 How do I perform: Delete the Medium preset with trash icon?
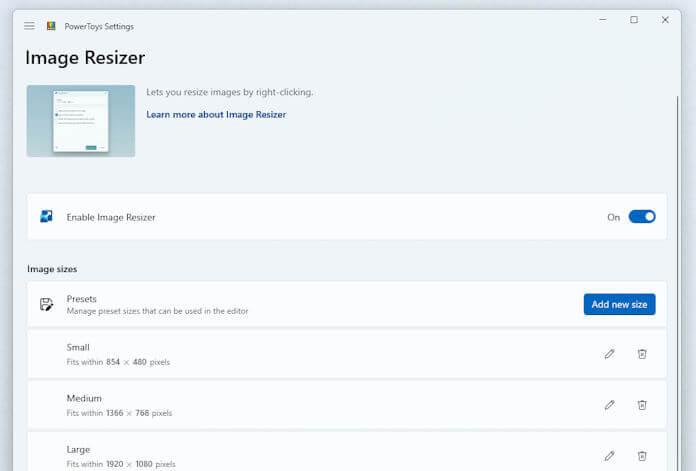pos(642,405)
